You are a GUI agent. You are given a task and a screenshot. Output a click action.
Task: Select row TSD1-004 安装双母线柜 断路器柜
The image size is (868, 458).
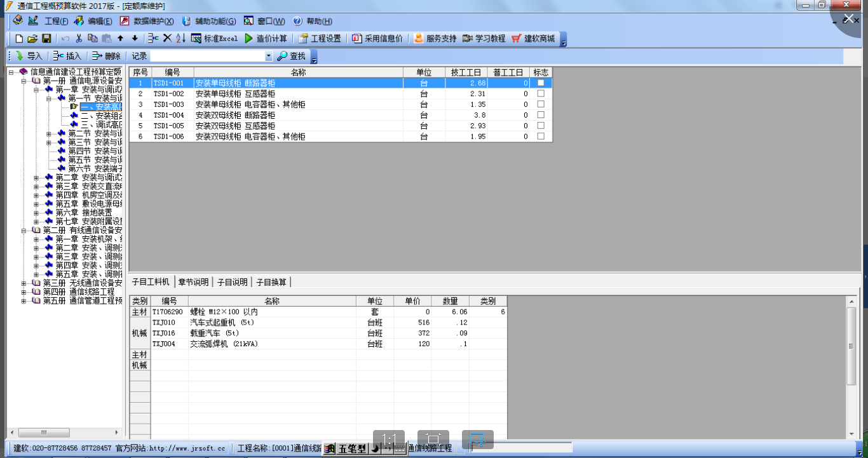click(341, 115)
